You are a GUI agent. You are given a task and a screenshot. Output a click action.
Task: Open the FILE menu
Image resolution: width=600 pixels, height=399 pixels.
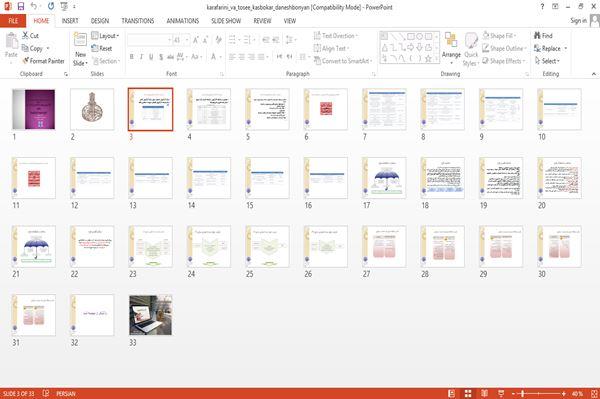[13, 21]
